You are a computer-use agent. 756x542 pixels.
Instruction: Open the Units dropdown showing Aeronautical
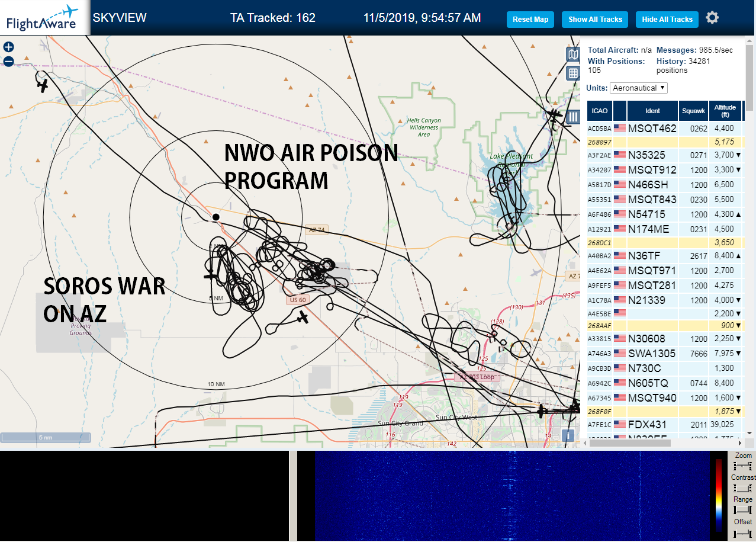(x=639, y=88)
